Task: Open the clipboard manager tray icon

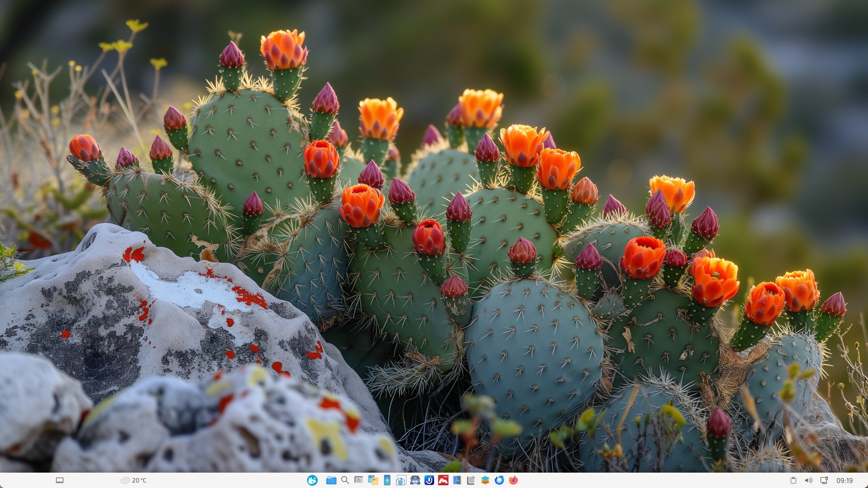Action: pyautogui.click(x=793, y=480)
